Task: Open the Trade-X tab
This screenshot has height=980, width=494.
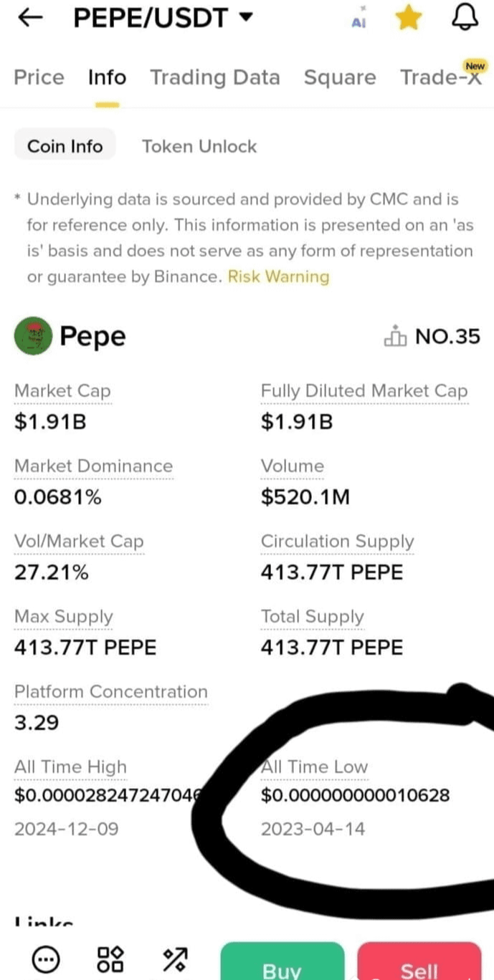Action: tap(441, 77)
